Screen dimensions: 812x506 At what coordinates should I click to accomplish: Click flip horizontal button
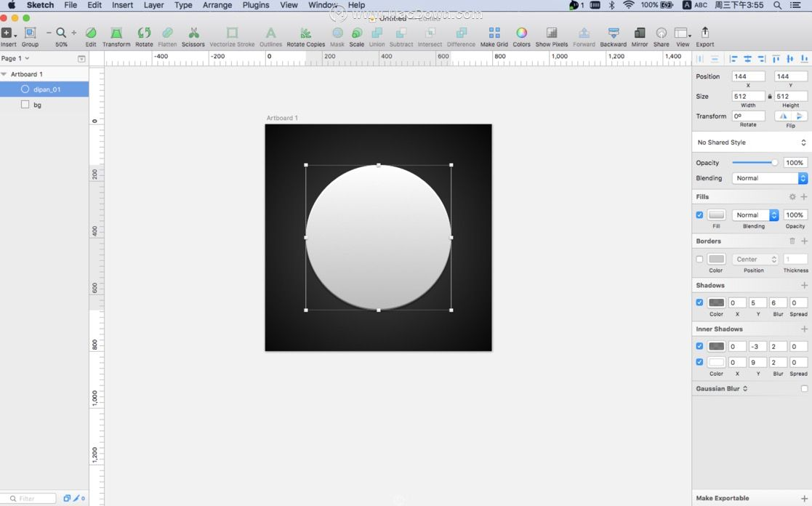pyautogui.click(x=782, y=116)
